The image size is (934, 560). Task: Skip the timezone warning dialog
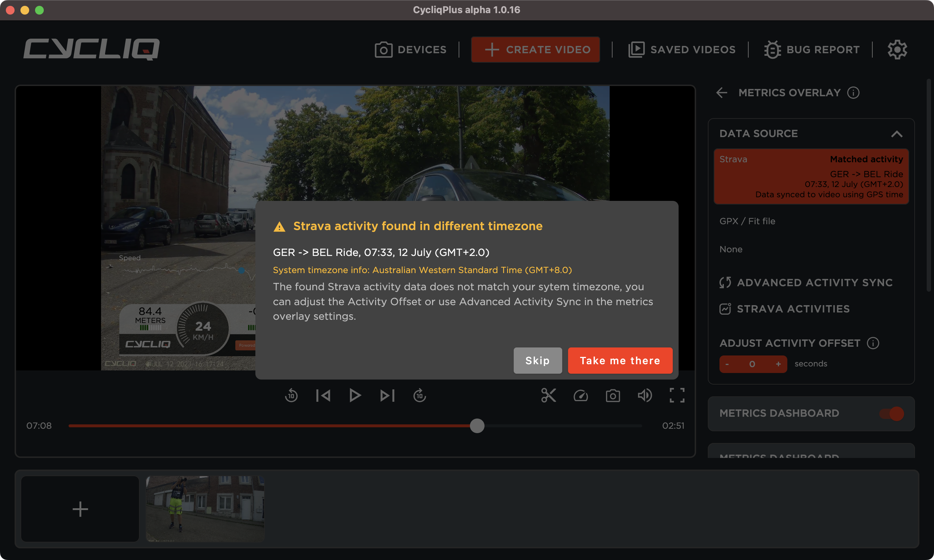pyautogui.click(x=538, y=360)
